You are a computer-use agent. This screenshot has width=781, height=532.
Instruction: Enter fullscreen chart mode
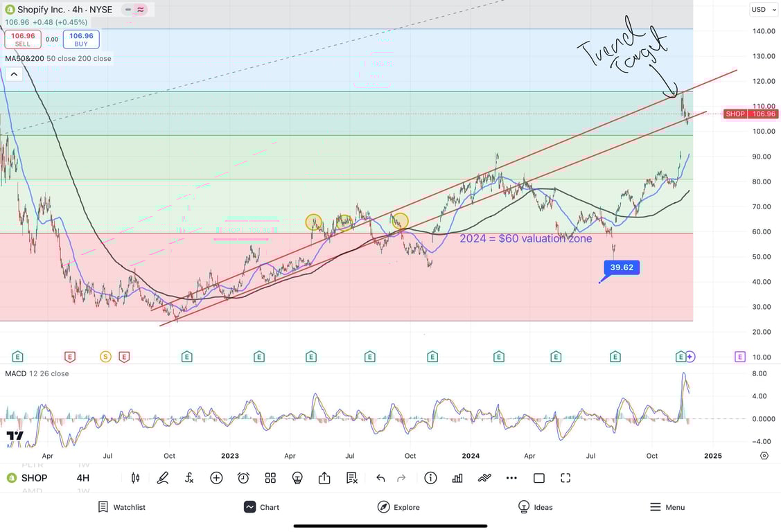(565, 478)
